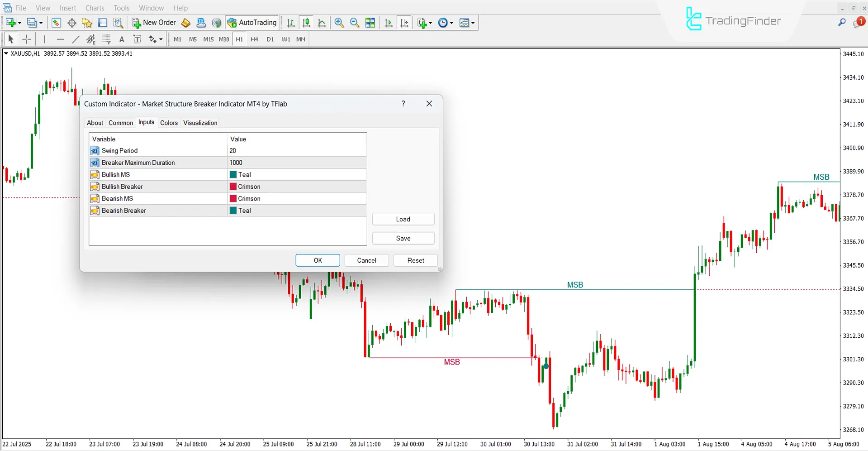
Task: Draw a horizontal line on chart
Action: tap(61, 39)
